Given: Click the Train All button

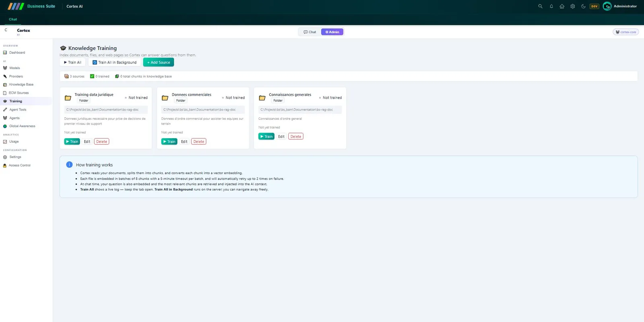Looking at the screenshot, I should pos(72,63).
